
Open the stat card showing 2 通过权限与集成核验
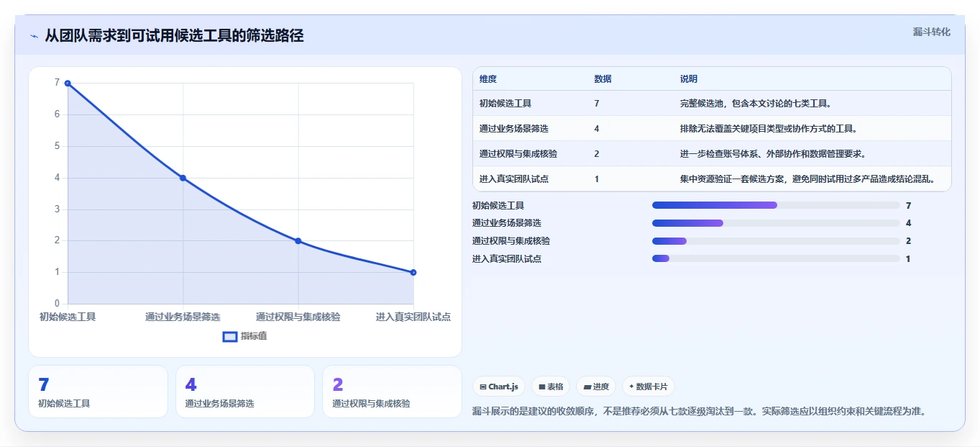[392, 392]
